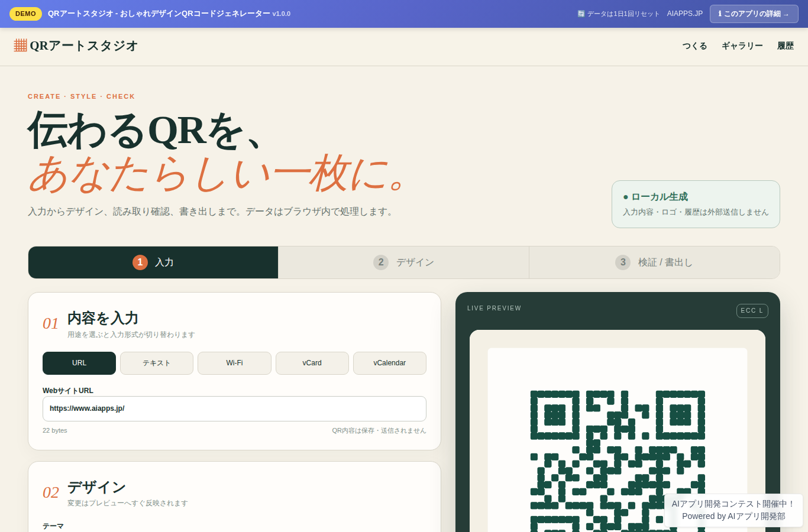Select the Wi-Fi content type
This screenshot has width=808, height=532.
(234, 363)
